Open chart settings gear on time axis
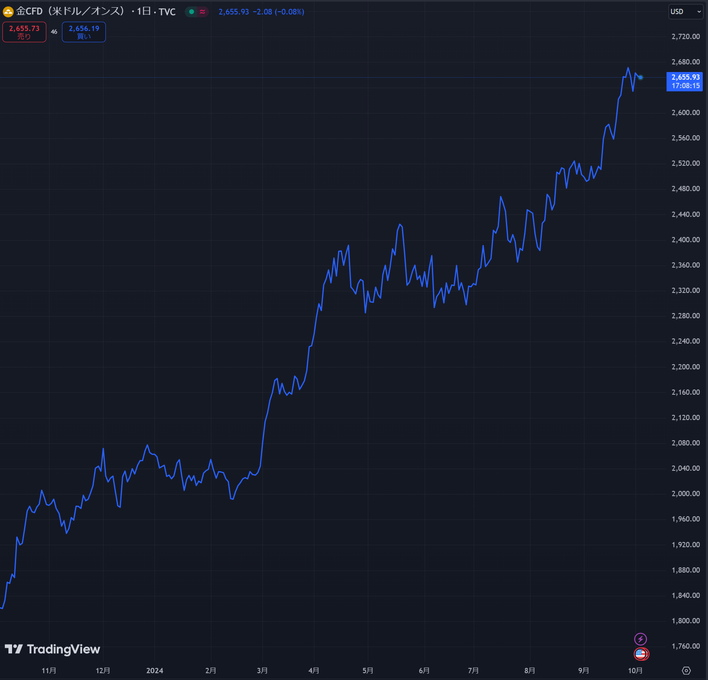The width and height of the screenshot is (708, 680). 686,671
